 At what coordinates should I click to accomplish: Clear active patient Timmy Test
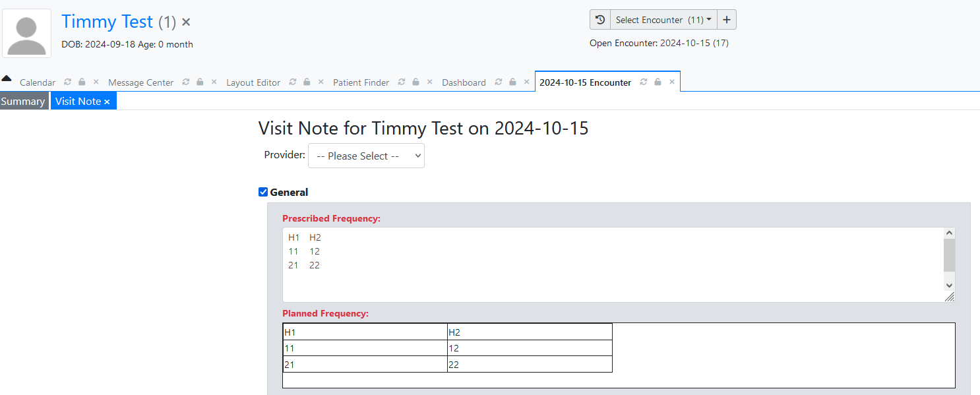[x=186, y=22]
